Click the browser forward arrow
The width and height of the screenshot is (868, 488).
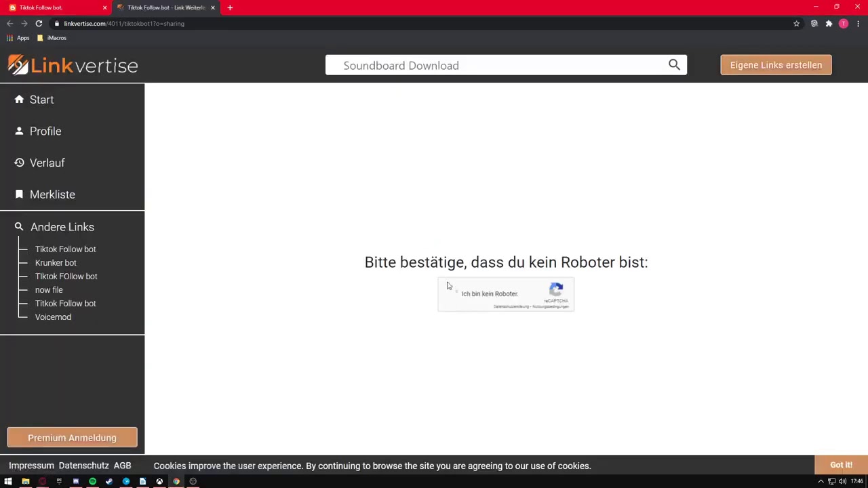click(24, 24)
